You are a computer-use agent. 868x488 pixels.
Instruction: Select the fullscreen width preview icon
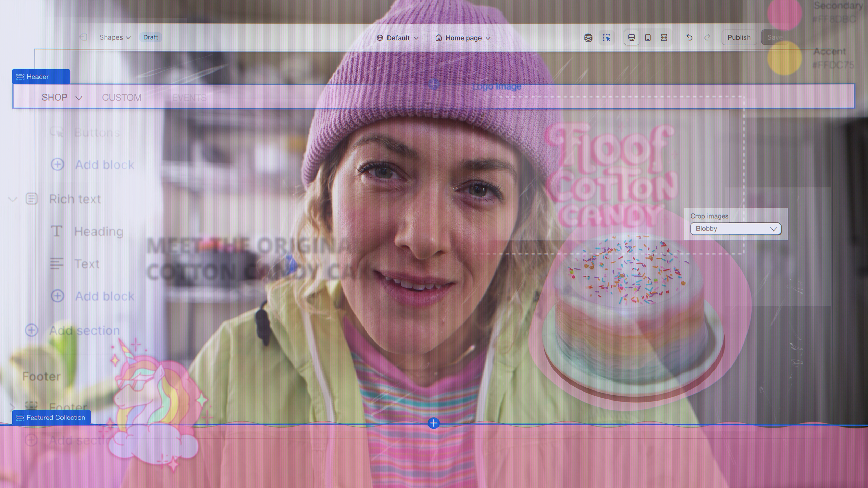[664, 38]
